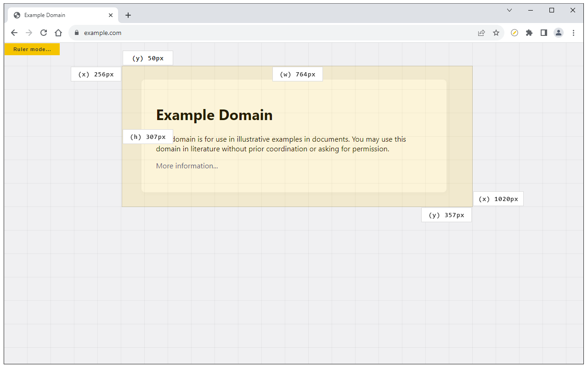The height and width of the screenshot is (368, 588).
Task: Bookmark this page with the star icon
Action: [x=496, y=33]
